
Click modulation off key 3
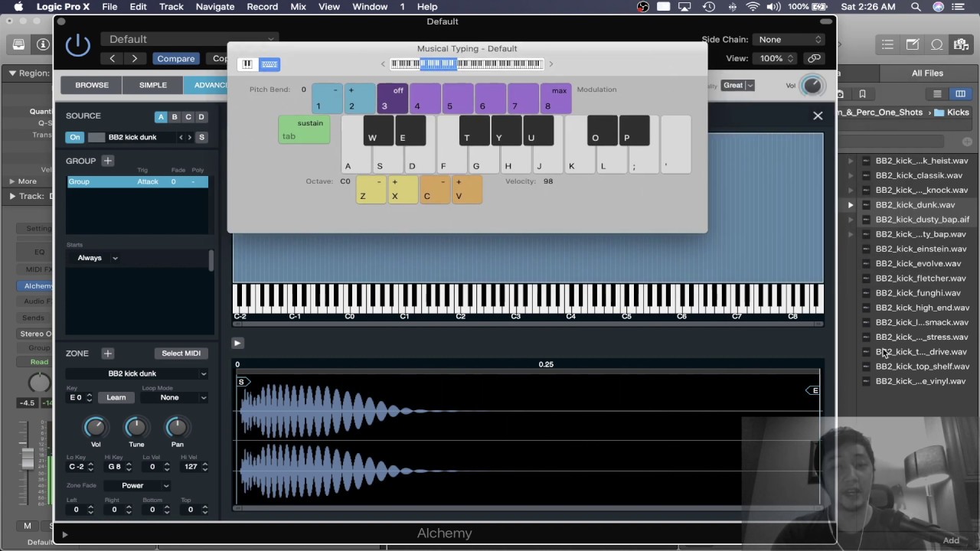[x=392, y=99]
